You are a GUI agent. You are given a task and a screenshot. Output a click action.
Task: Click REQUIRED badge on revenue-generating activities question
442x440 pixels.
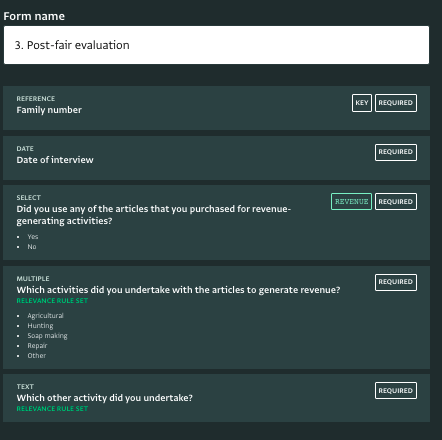pos(396,202)
